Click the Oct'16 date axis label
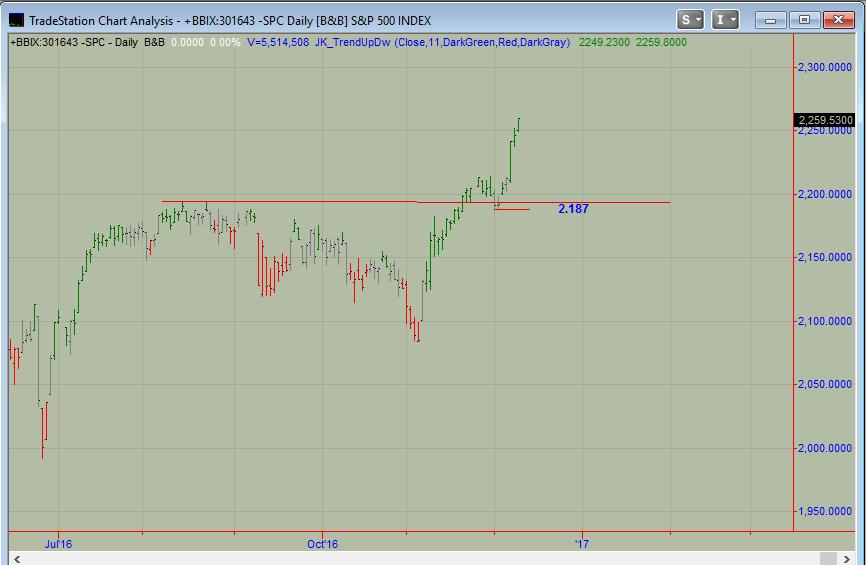The image size is (866, 565). click(x=323, y=544)
